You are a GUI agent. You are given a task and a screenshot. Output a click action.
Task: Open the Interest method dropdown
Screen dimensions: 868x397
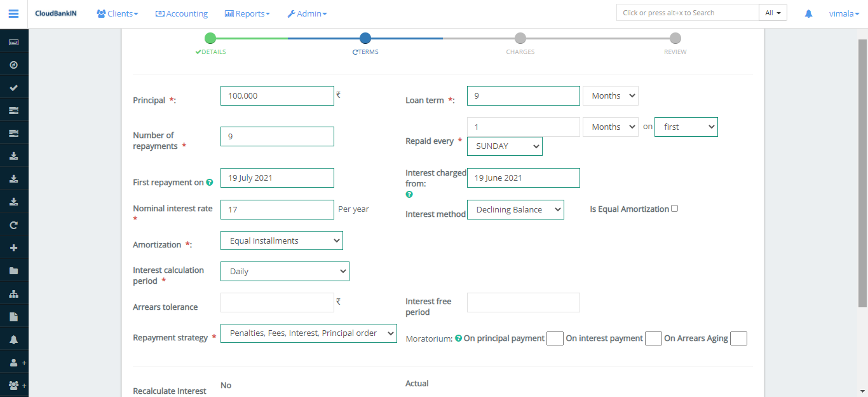coord(515,209)
